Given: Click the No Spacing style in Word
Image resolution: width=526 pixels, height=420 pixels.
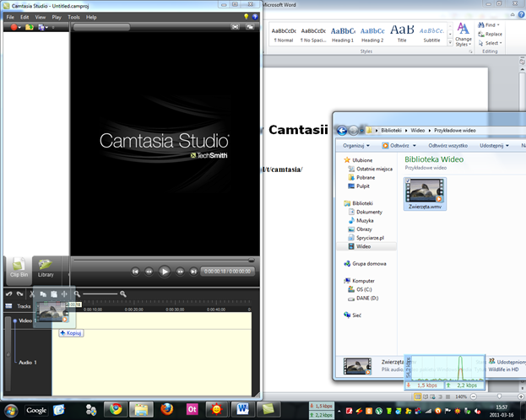Looking at the screenshot, I should [x=313, y=35].
